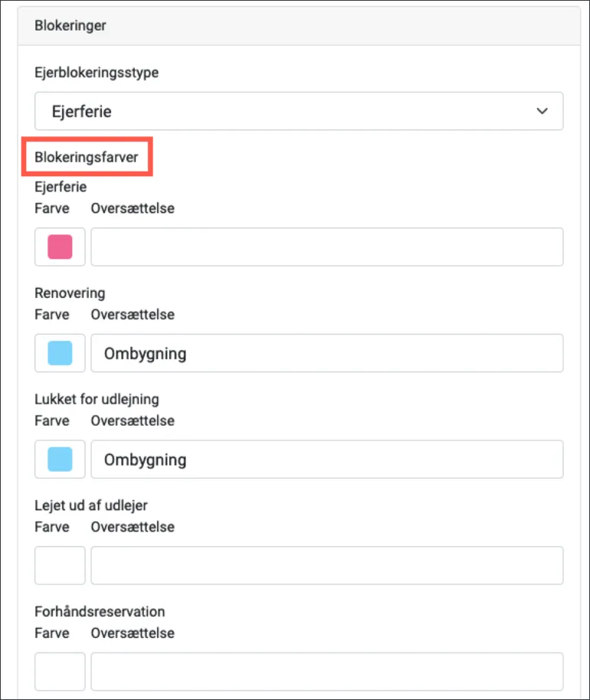
Task: Open the color picker for Renovering
Action: point(59,353)
